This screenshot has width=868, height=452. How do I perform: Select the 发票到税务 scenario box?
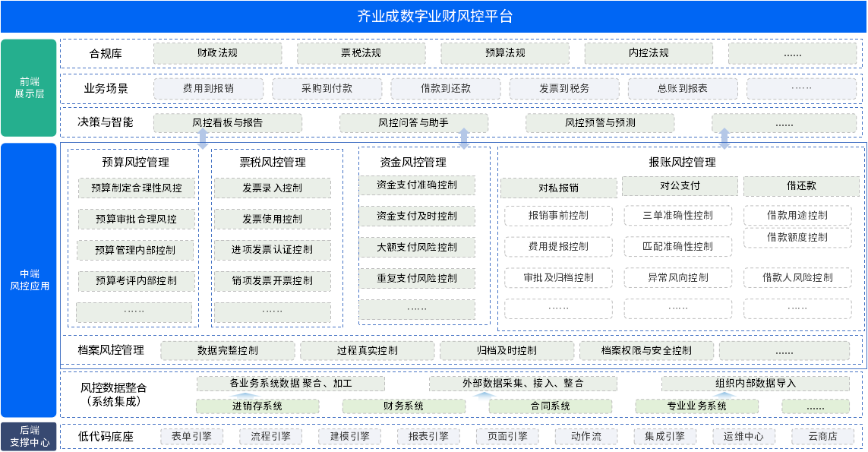click(564, 89)
